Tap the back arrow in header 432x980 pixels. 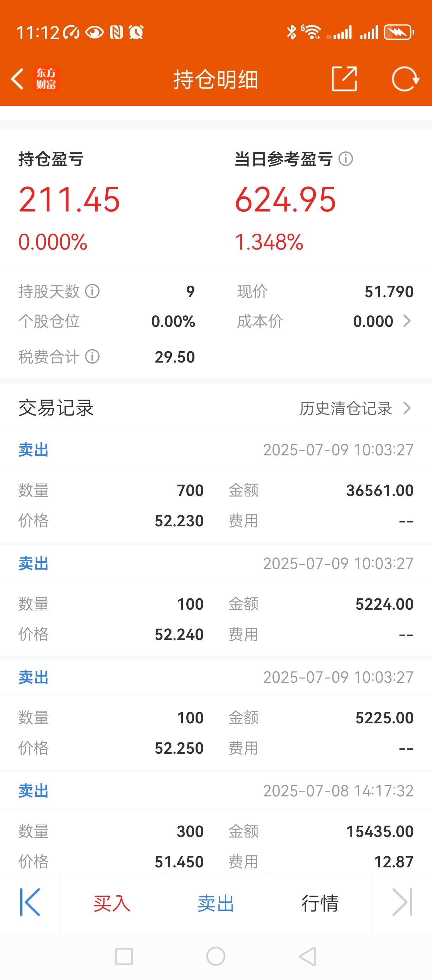click(17, 79)
